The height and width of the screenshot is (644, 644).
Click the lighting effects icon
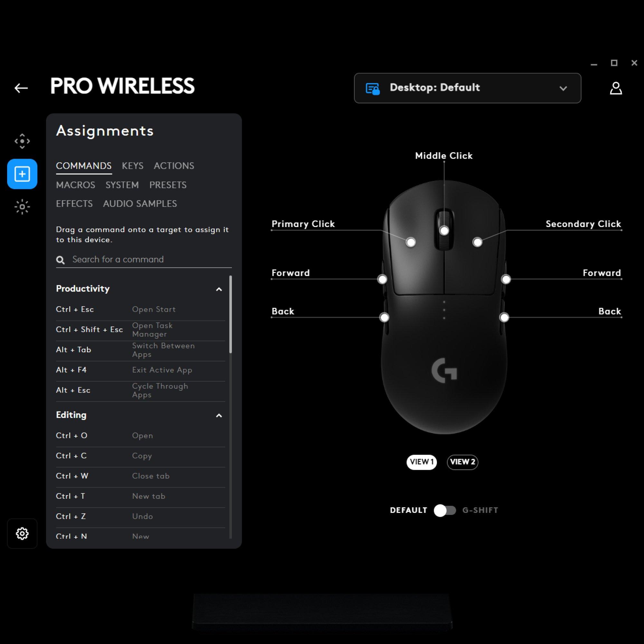pyautogui.click(x=22, y=206)
